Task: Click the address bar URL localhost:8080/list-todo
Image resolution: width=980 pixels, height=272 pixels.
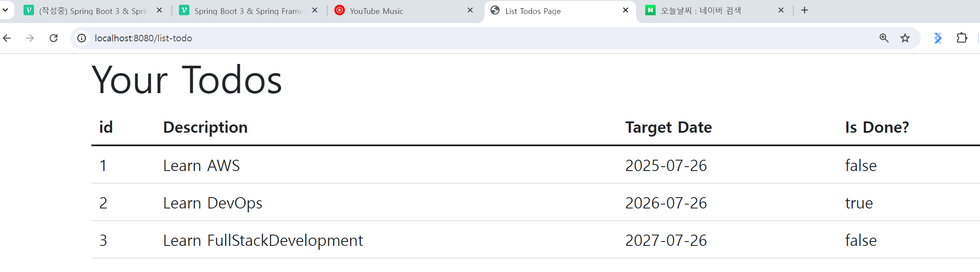Action: click(x=143, y=38)
